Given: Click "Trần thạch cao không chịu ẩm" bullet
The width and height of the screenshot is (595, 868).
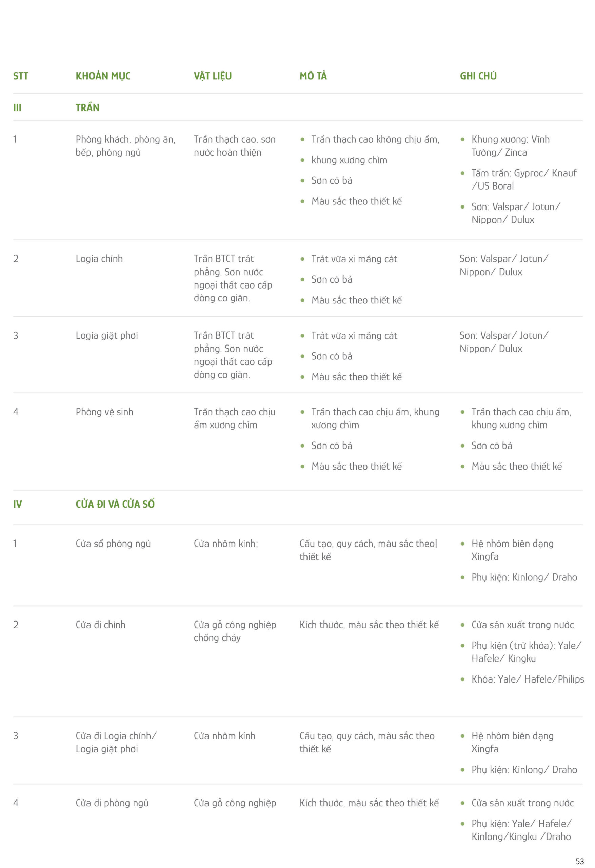Looking at the screenshot, I should tap(375, 139).
